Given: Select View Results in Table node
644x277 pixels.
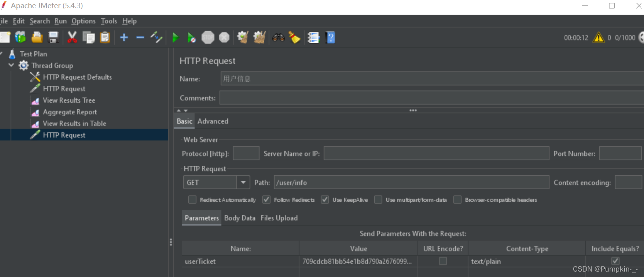Looking at the screenshot, I should tap(74, 123).
